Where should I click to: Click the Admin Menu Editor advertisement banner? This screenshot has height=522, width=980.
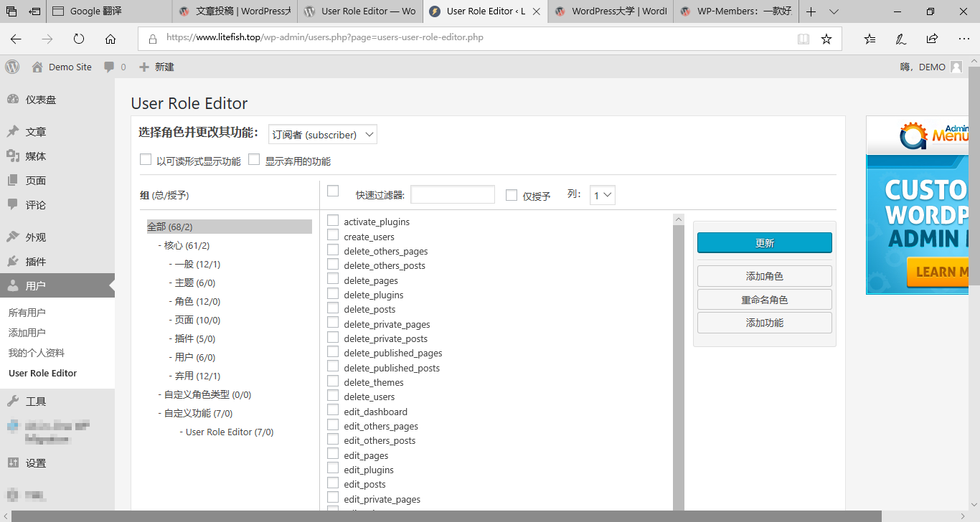pyautogui.click(x=918, y=206)
